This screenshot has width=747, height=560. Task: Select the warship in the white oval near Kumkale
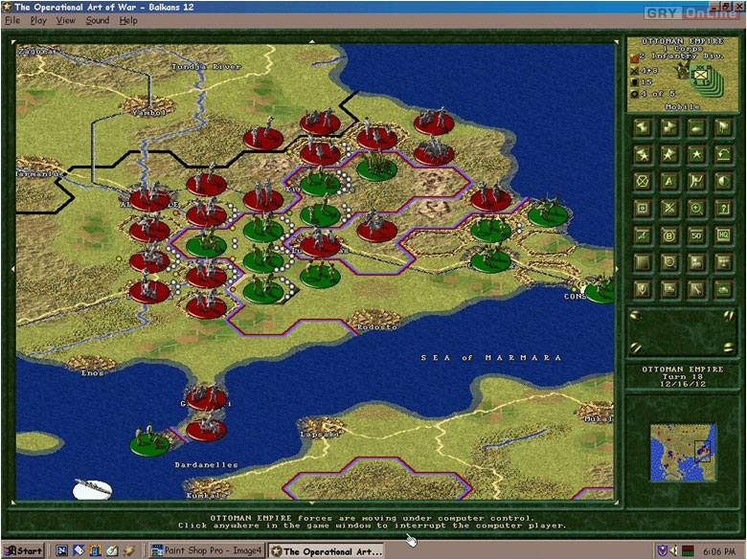(93, 489)
